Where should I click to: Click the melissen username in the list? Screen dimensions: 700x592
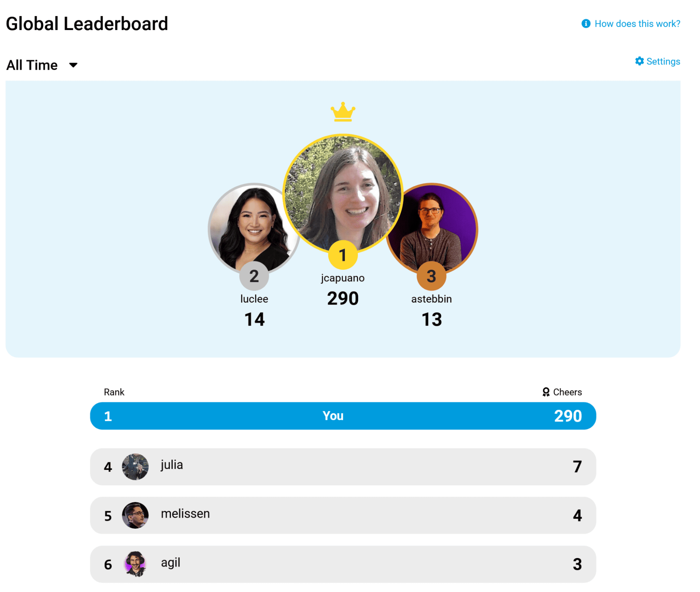click(185, 514)
